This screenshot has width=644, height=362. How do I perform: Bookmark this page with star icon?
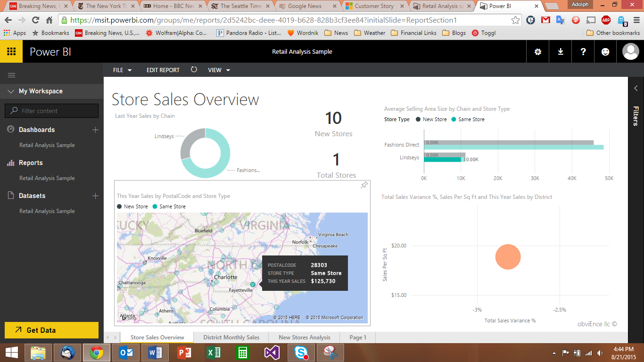pos(516,20)
